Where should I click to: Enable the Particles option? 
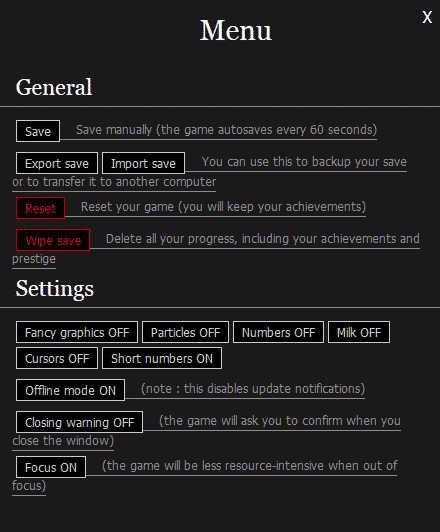pos(185,332)
